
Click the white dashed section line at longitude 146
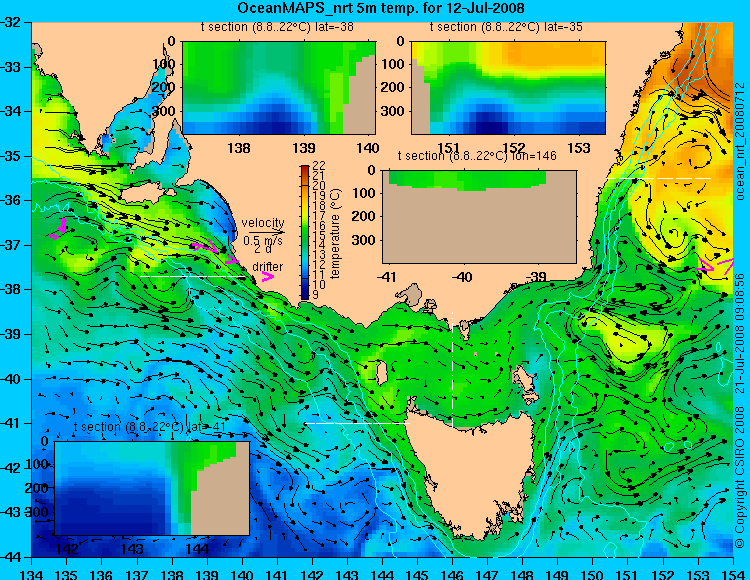pos(452,369)
